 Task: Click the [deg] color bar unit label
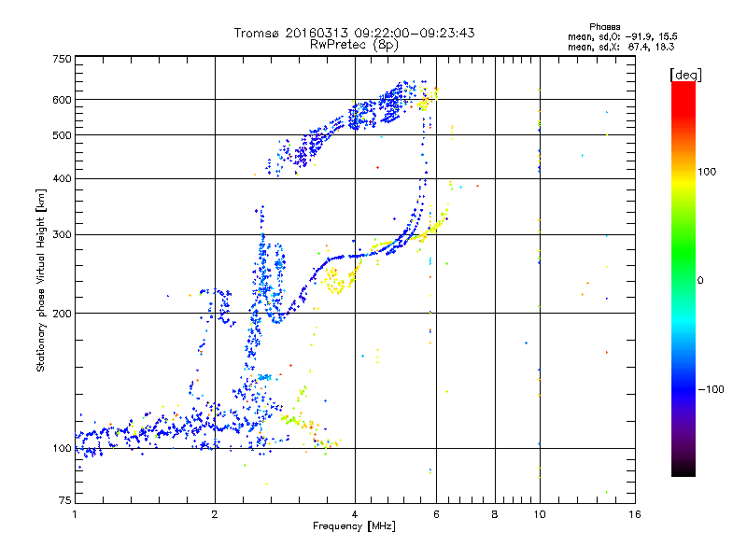click(685, 75)
